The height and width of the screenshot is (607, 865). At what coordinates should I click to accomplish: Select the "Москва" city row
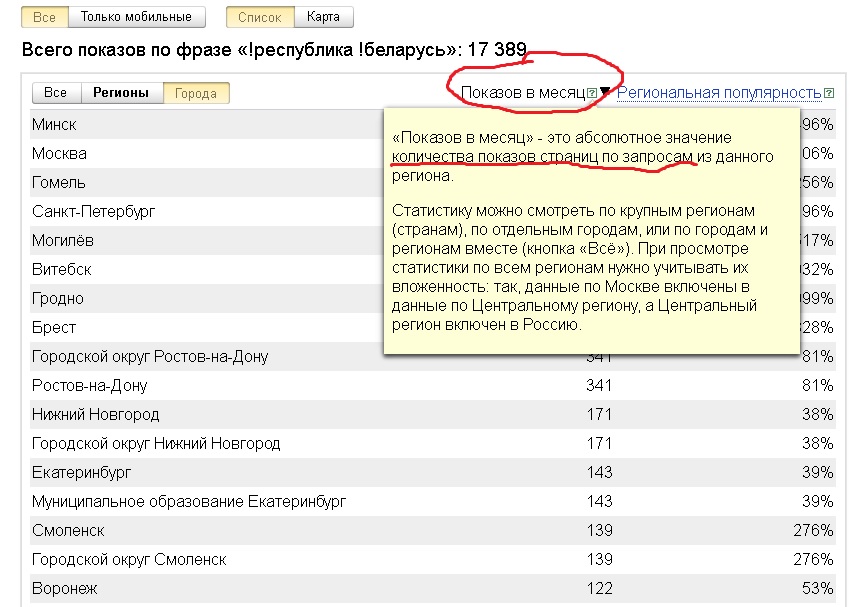click(59, 154)
